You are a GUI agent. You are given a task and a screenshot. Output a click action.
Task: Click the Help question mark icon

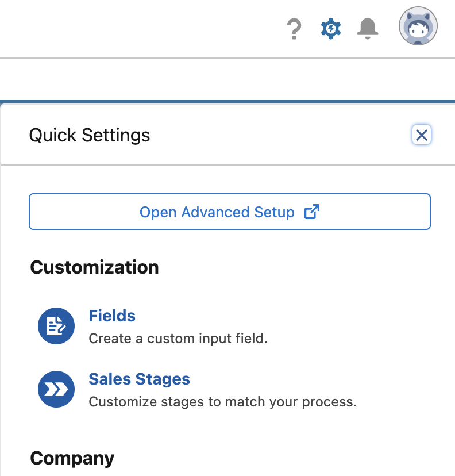point(294,28)
